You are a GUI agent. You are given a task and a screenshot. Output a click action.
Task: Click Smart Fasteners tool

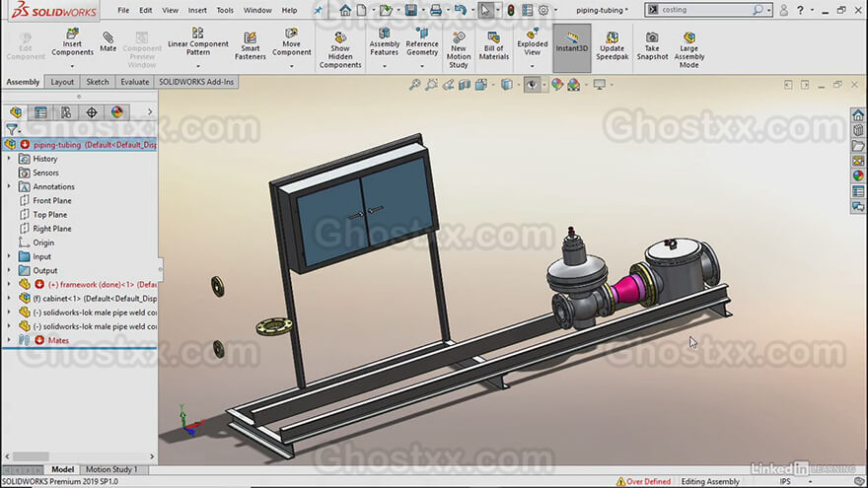(251, 46)
